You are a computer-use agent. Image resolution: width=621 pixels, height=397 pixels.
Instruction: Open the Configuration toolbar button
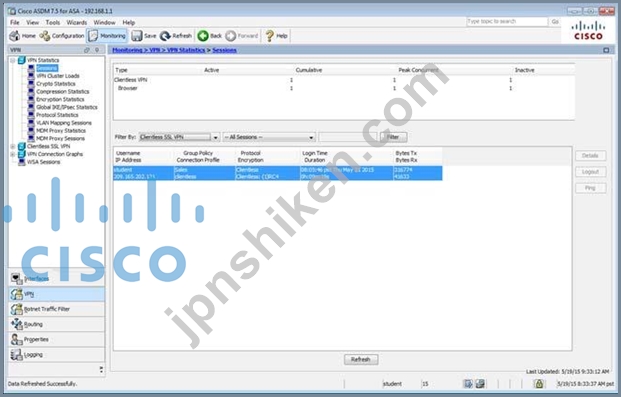pos(61,36)
